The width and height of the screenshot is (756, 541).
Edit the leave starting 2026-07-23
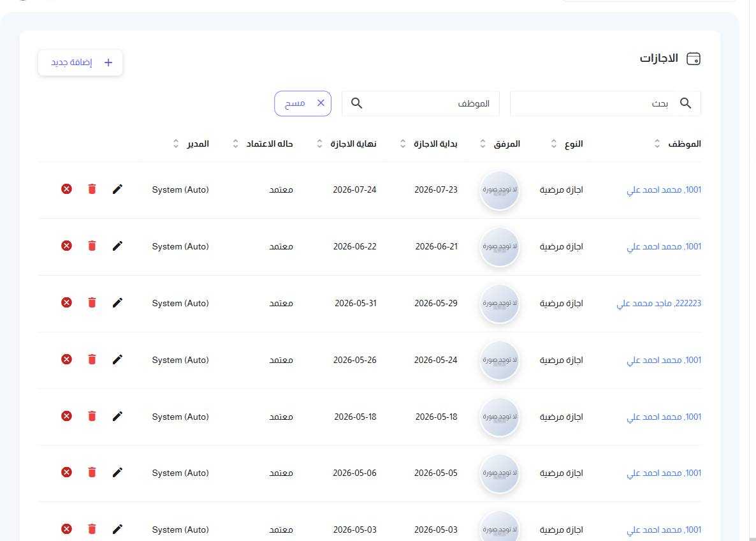[x=117, y=189]
